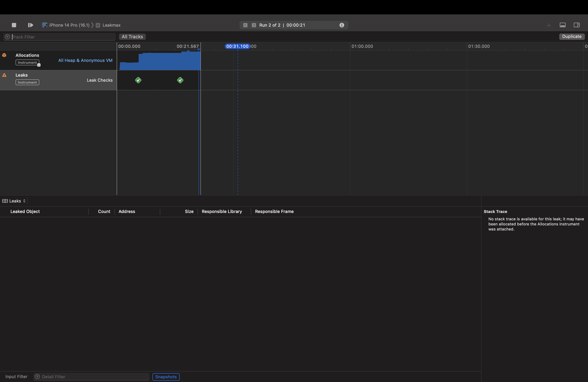Click the Leaks instrument warning triangle icon
The height and width of the screenshot is (382, 588).
[4, 75]
